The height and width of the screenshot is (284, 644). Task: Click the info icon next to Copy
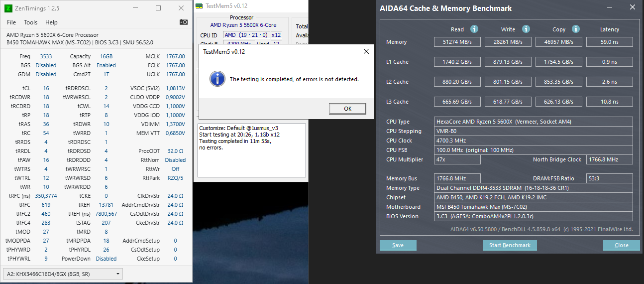576,29
